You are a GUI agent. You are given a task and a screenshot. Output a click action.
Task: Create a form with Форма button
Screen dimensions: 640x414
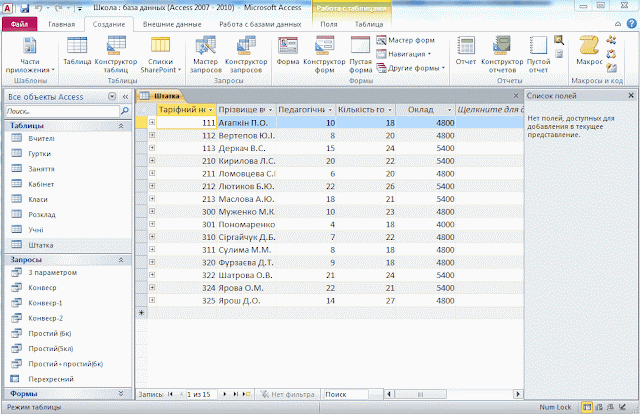click(x=288, y=51)
